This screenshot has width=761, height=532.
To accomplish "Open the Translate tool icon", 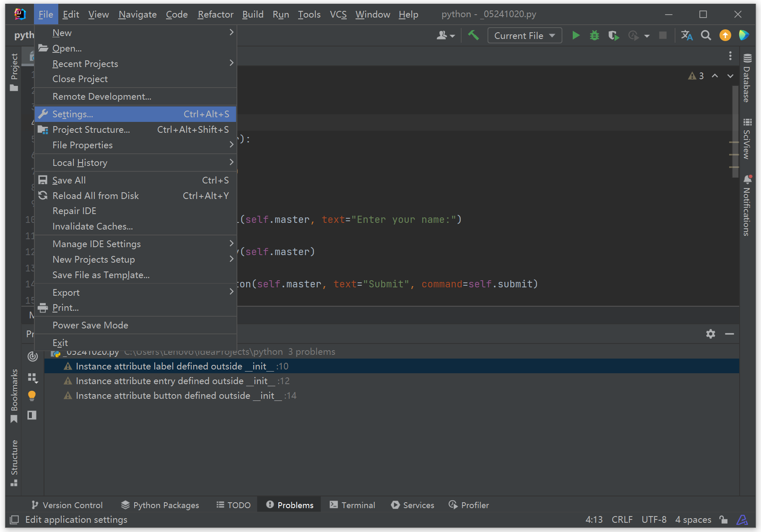I will click(x=686, y=35).
